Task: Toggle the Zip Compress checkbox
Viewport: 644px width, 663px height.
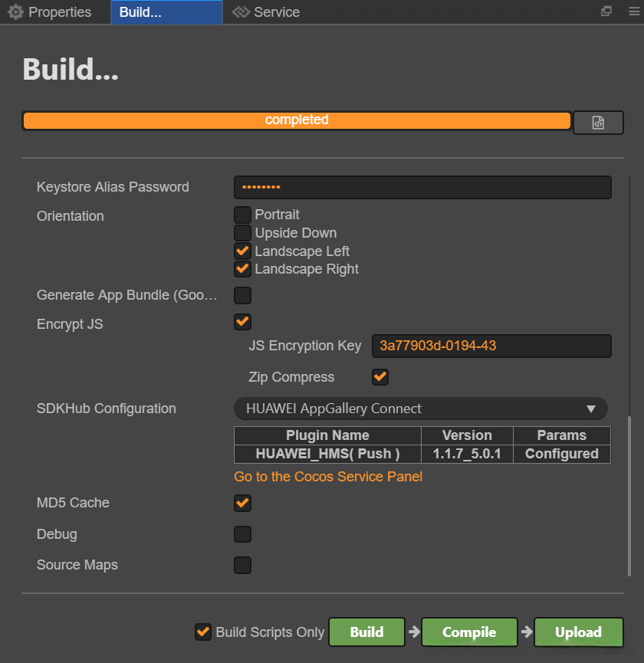Action: click(x=379, y=377)
